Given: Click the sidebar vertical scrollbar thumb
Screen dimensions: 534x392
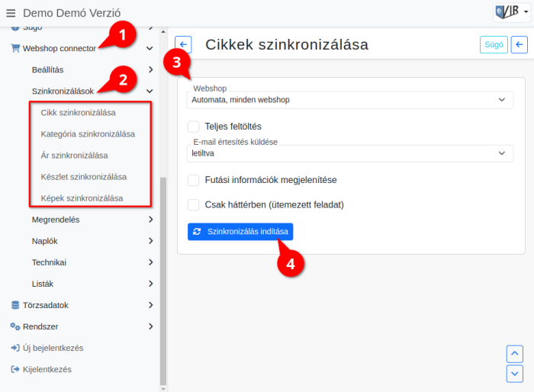Looking at the screenshot, I should pyautogui.click(x=163, y=281).
